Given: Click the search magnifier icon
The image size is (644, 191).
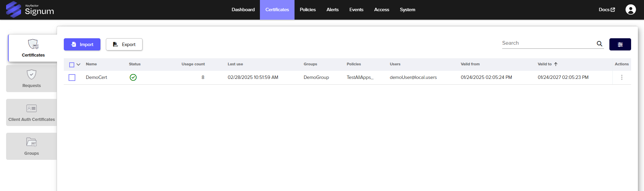Looking at the screenshot, I should click(x=599, y=44).
